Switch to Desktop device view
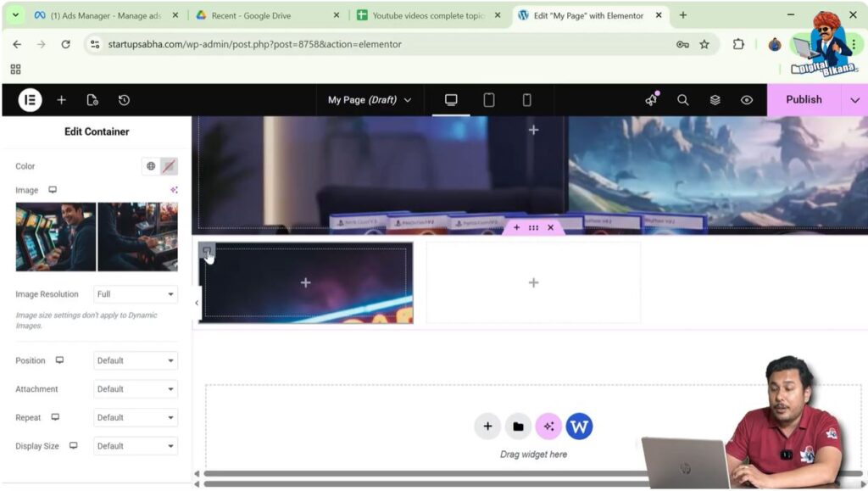Viewport: 868px width, 491px height. (451, 100)
